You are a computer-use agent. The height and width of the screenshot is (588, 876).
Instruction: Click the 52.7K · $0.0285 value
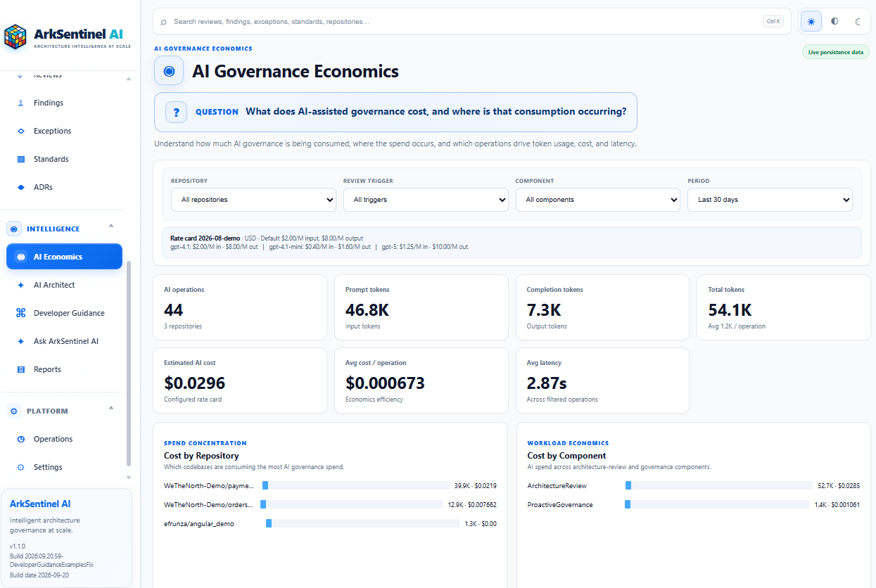click(839, 485)
